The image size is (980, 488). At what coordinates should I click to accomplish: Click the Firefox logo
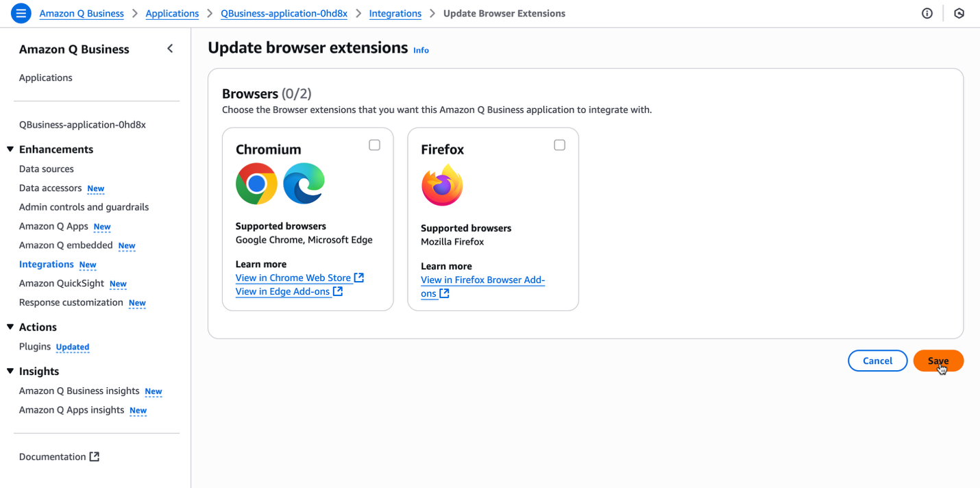(x=442, y=186)
